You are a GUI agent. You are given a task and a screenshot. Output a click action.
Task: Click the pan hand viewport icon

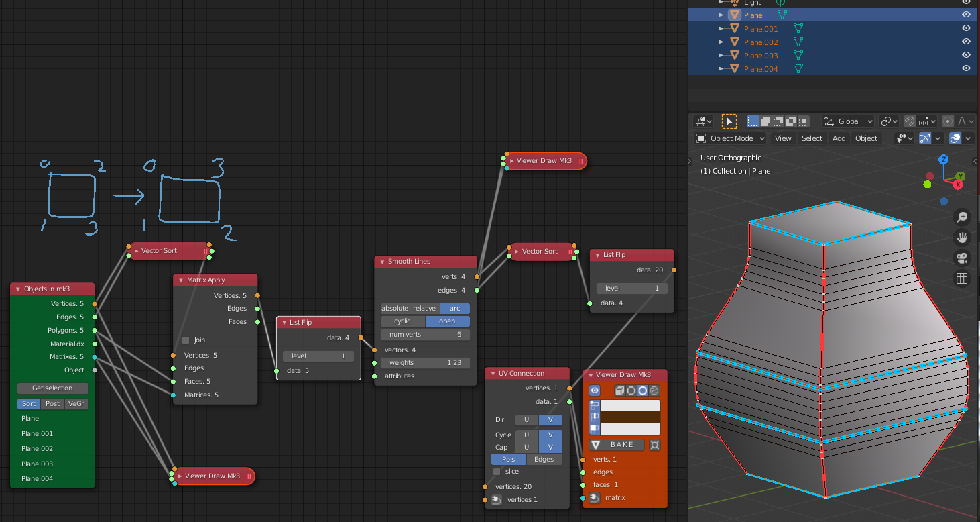(962, 238)
